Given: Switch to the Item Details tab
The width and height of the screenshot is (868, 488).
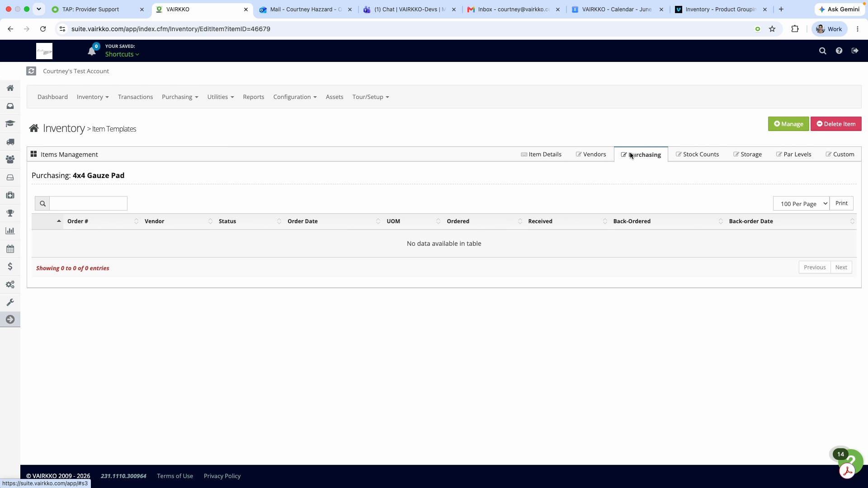Looking at the screenshot, I should coord(541,155).
